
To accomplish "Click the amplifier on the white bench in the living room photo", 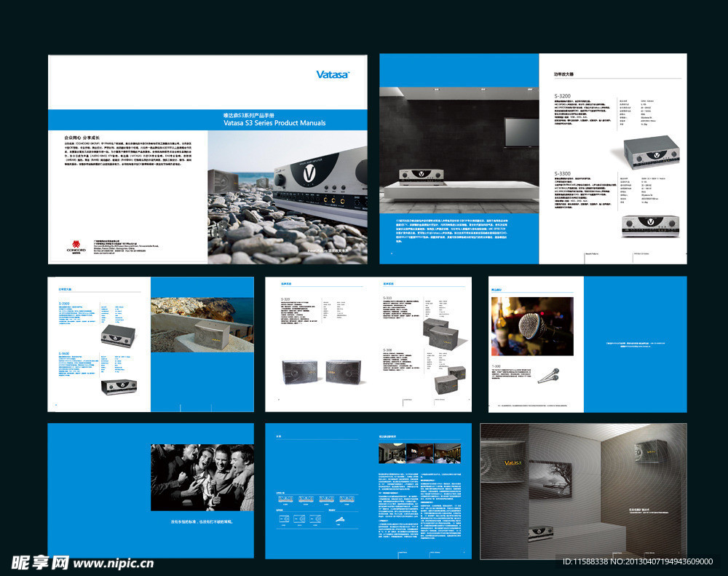I will [422, 175].
